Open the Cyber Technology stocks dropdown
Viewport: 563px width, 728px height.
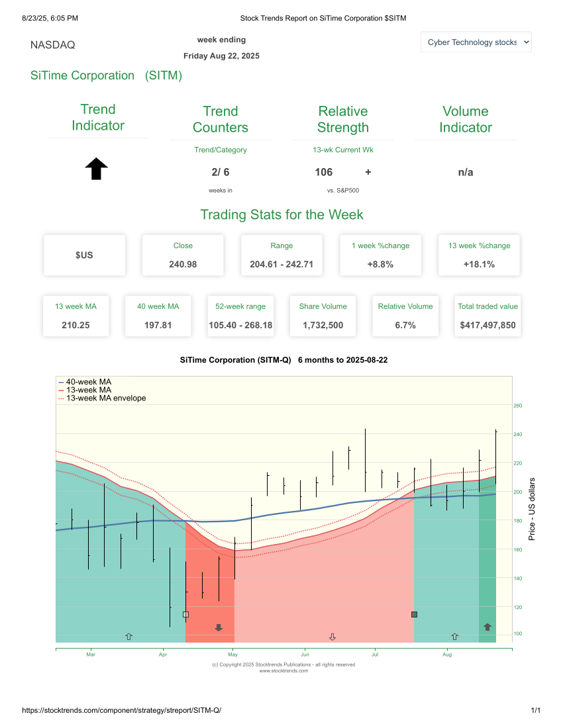pos(476,42)
